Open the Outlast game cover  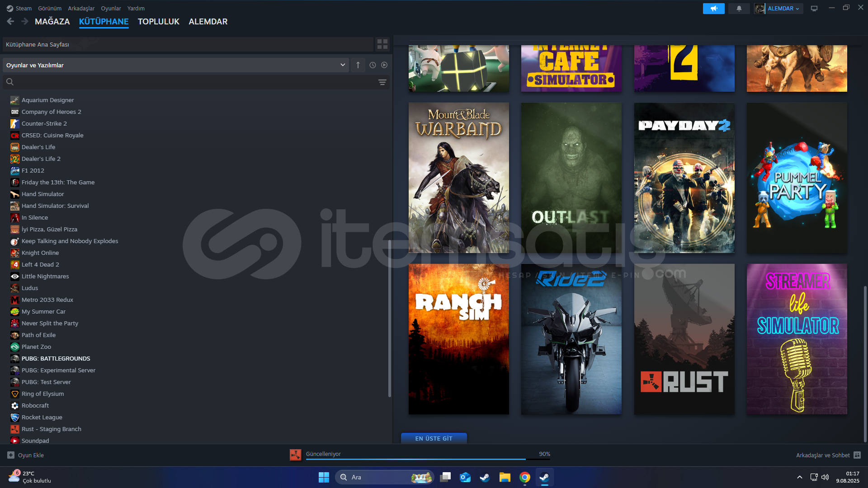pos(571,178)
